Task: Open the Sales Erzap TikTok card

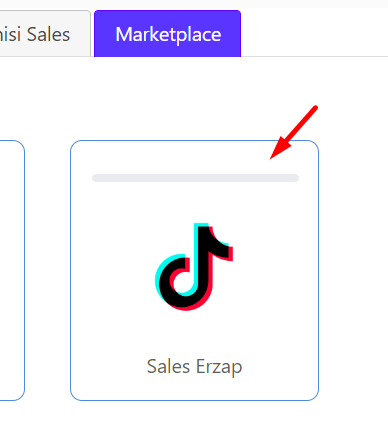Action: coord(194,270)
